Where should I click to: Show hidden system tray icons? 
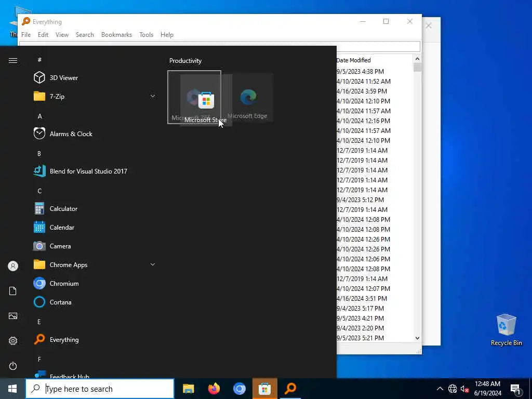coord(440,389)
